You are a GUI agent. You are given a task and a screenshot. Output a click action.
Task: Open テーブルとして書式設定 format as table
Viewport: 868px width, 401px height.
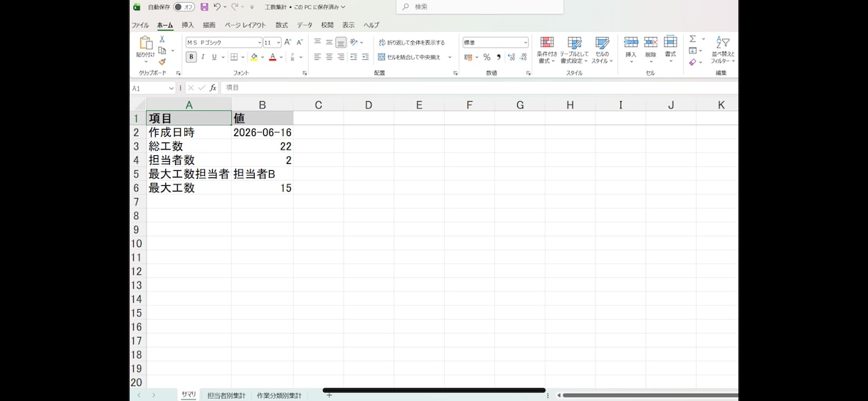click(574, 50)
